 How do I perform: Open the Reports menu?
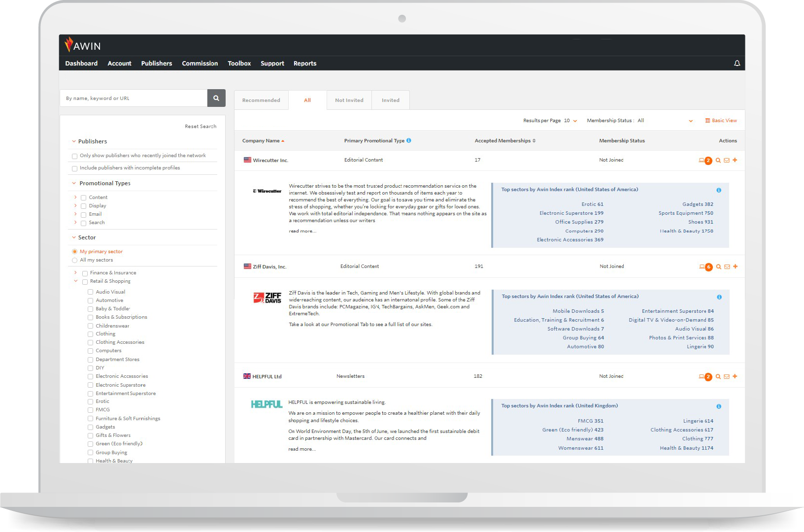305,64
